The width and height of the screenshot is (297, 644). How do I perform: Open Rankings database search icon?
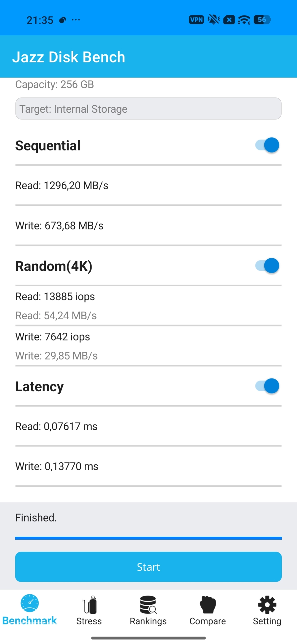point(148,605)
